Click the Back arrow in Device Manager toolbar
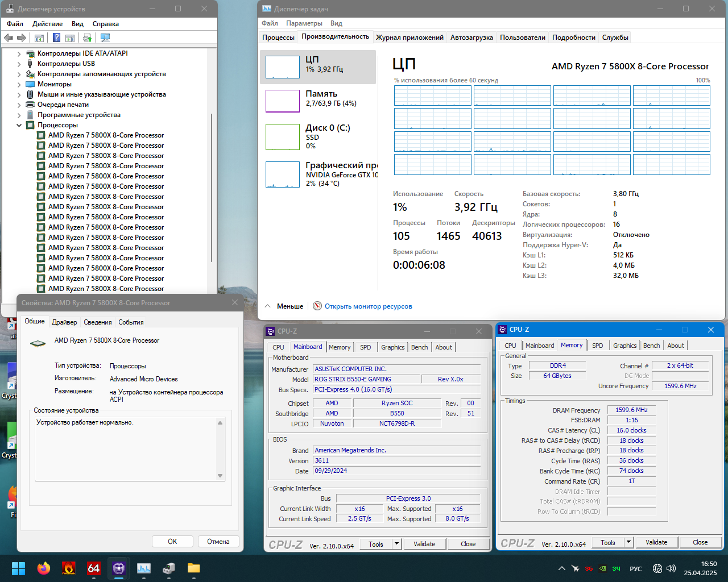 point(9,38)
